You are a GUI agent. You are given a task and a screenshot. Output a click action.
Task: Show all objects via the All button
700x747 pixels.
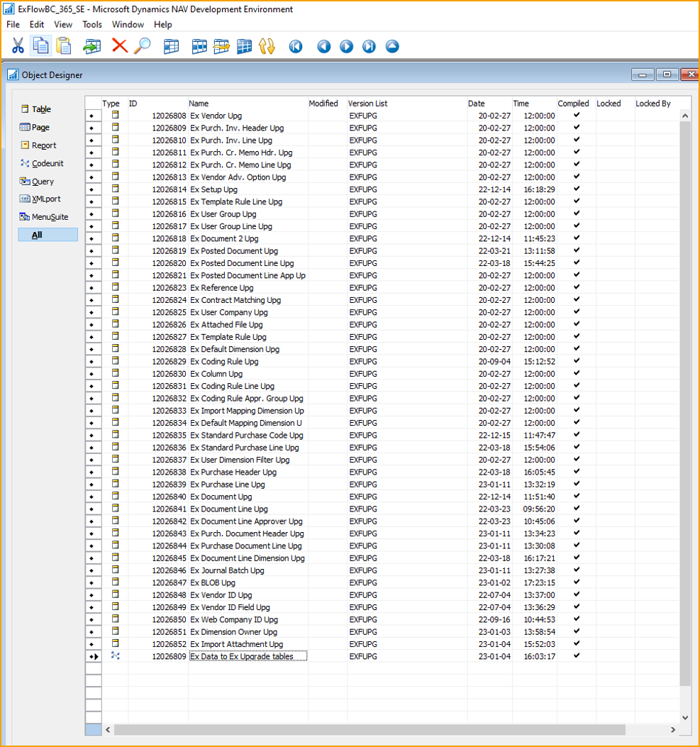[47, 234]
